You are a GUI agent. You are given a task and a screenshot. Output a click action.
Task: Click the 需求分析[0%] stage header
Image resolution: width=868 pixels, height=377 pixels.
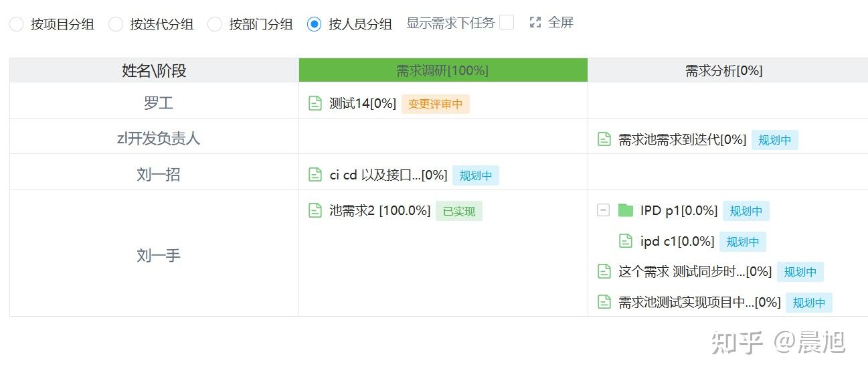click(723, 70)
